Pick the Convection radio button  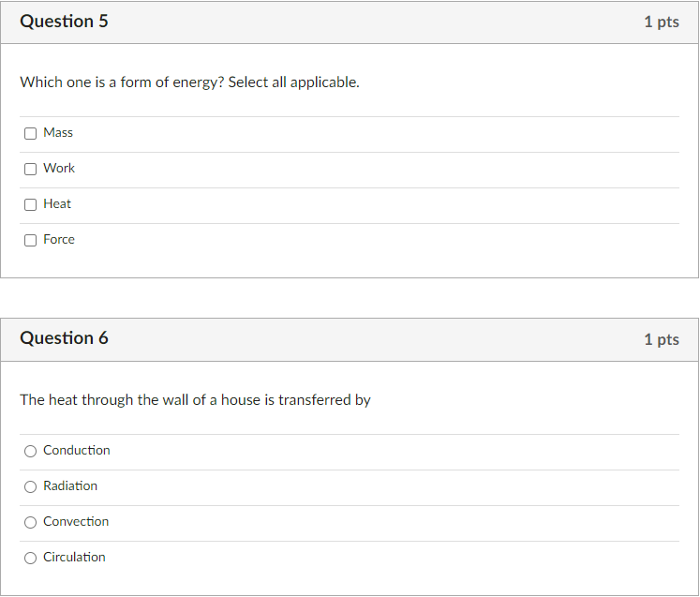coord(30,523)
